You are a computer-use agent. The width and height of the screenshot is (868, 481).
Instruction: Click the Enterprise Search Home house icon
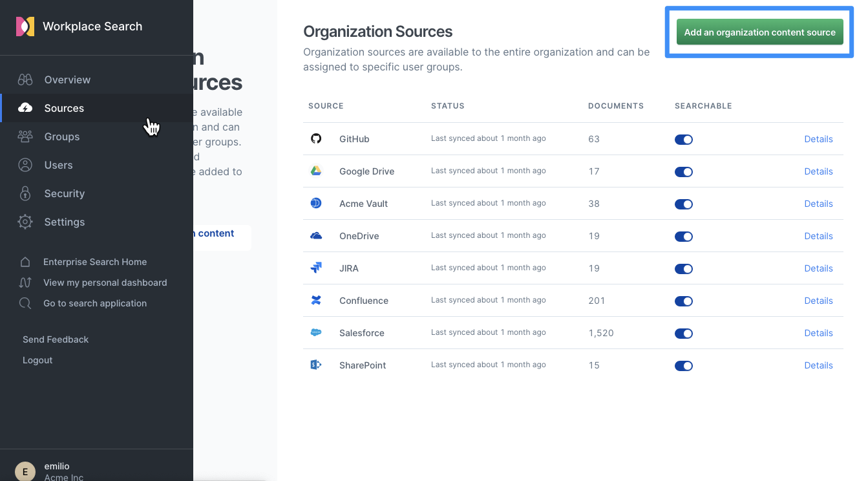[25, 262]
